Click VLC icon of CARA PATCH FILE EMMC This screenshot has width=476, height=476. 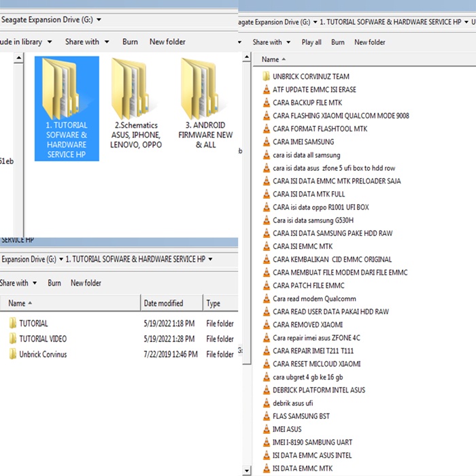(x=267, y=286)
